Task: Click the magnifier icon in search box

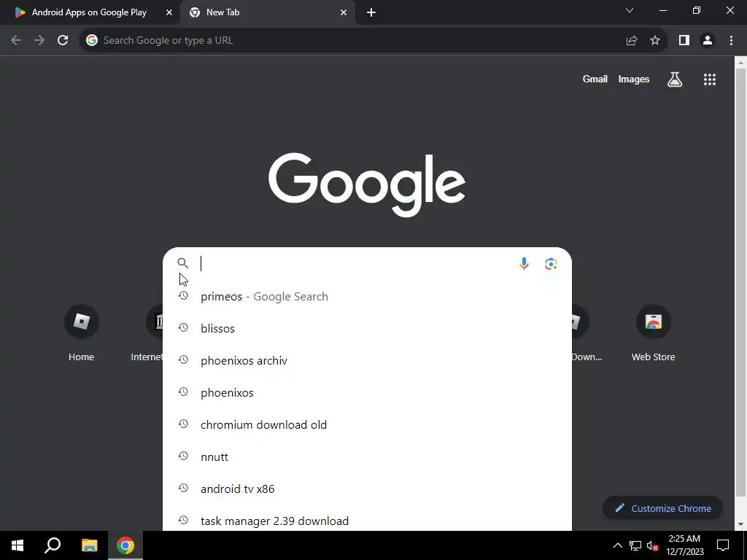Action: click(182, 262)
